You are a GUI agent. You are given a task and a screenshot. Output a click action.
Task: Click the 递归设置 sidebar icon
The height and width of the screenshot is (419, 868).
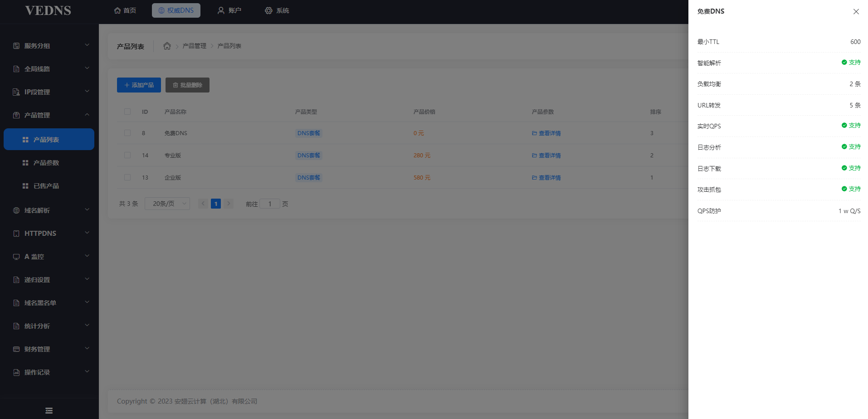click(x=16, y=280)
